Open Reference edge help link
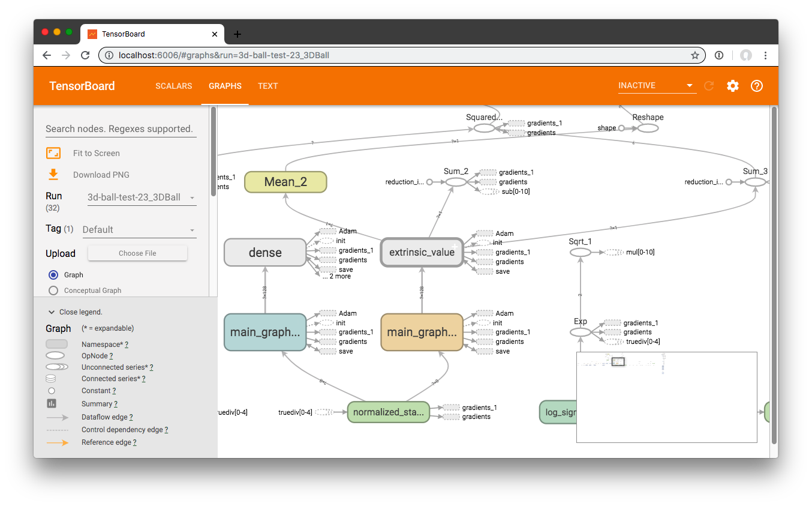 point(135,442)
